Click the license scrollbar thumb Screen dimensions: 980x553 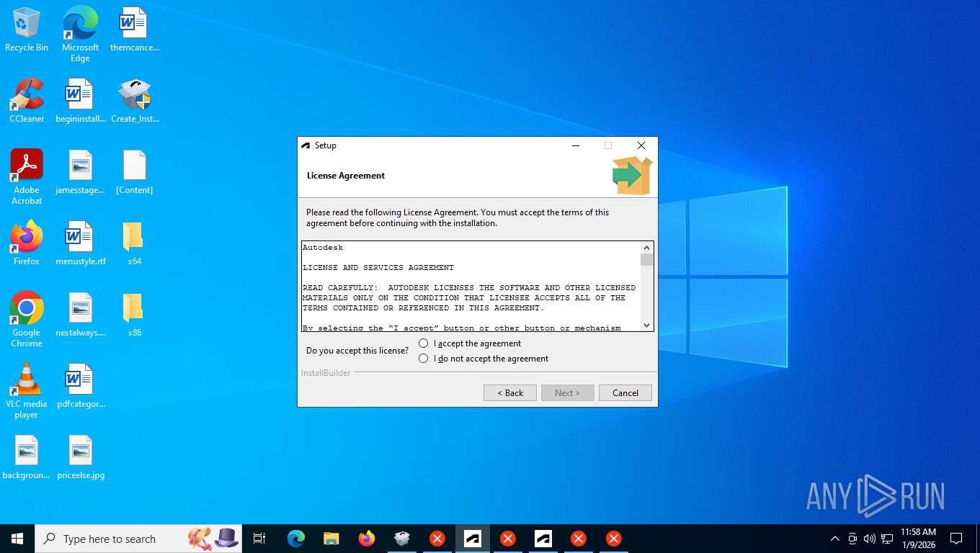point(646,260)
